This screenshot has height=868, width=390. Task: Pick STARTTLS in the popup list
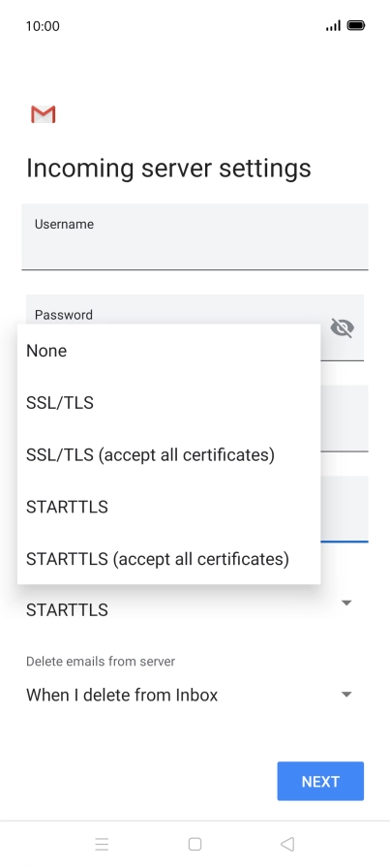click(168, 507)
